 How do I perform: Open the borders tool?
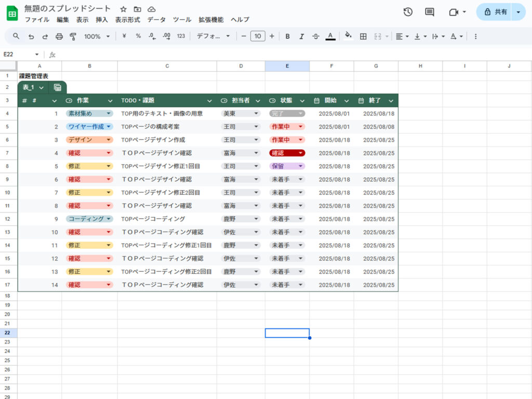tap(363, 36)
